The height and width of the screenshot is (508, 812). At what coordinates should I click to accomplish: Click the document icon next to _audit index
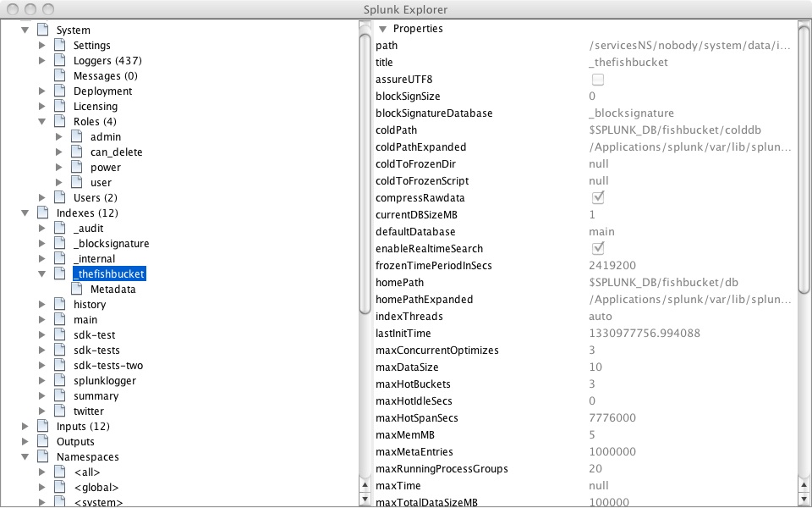click(x=60, y=229)
